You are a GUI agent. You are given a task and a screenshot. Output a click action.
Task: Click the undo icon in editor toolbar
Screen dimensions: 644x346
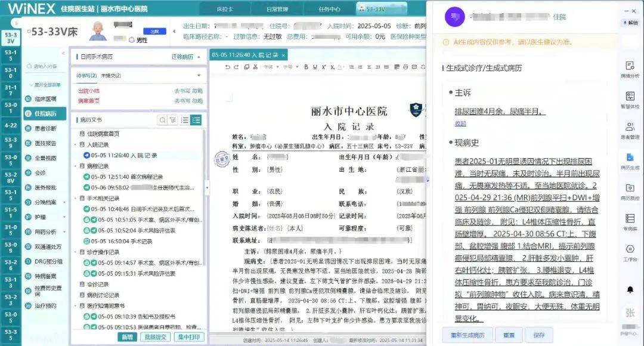pyautogui.click(x=227, y=67)
